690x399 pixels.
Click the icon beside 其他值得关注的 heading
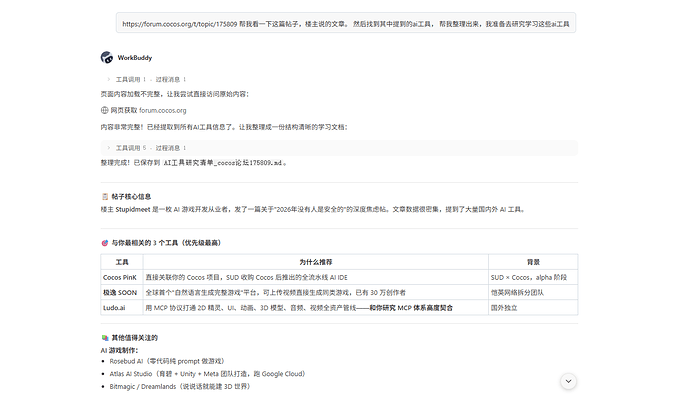click(x=105, y=338)
